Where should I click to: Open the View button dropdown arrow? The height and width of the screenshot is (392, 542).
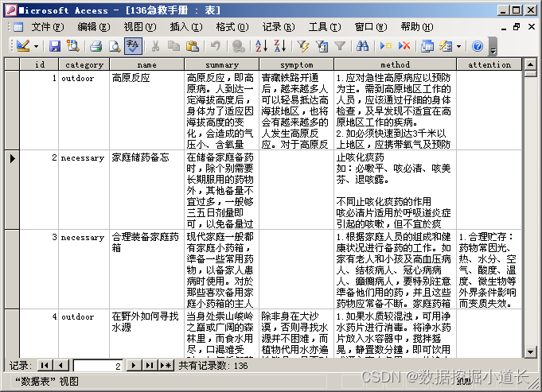(36, 46)
